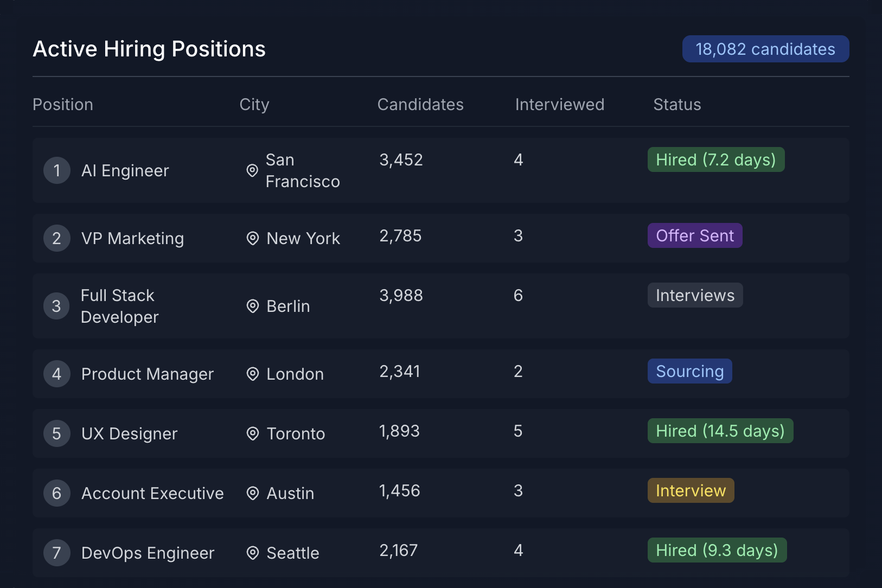Sort by the Candidates column header
The height and width of the screenshot is (588, 882).
420,104
